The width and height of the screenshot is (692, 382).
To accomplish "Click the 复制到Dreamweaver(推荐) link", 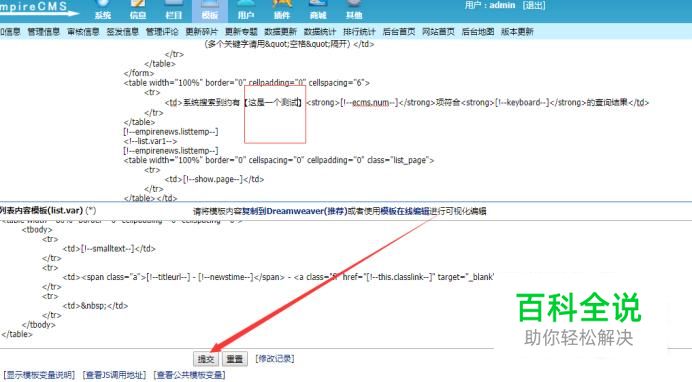I will click(x=295, y=211).
